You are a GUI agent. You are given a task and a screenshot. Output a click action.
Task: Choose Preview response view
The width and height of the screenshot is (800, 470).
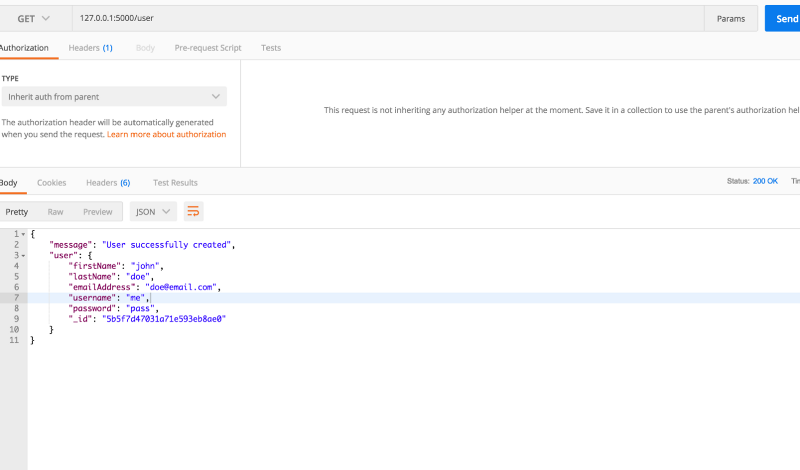click(x=97, y=212)
